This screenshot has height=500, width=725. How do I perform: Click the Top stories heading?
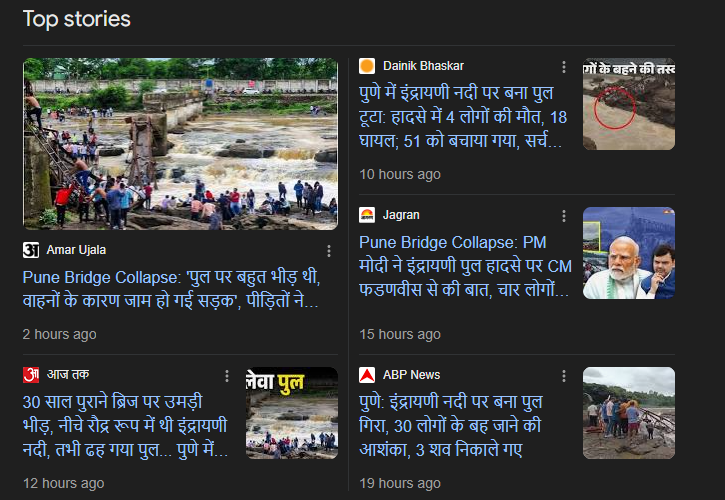tap(77, 19)
